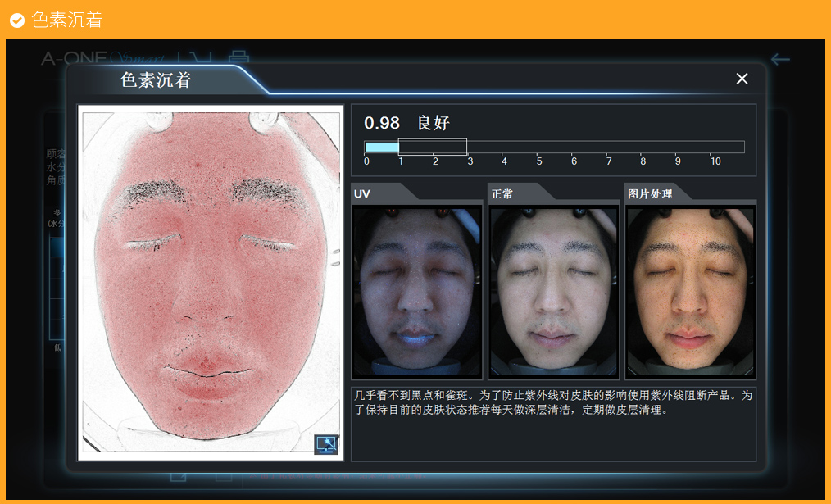Select the 正常 tab label
Viewport: 831px width, 504px height.
point(502,194)
